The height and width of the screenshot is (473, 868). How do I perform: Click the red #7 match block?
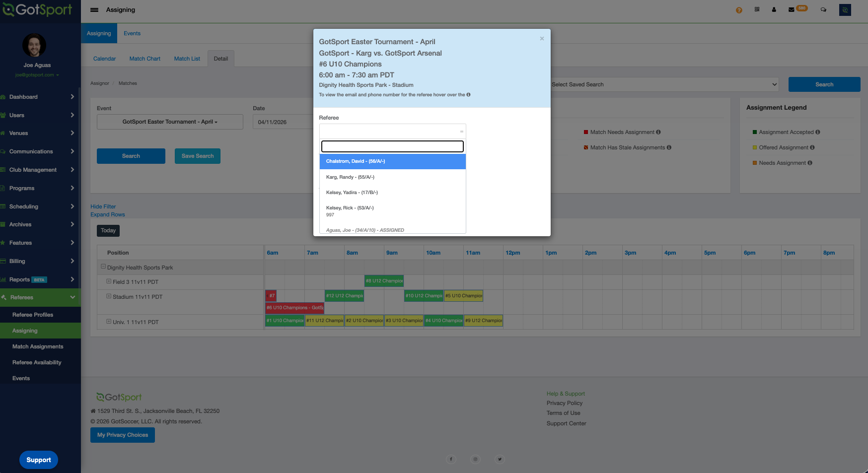[271, 296]
